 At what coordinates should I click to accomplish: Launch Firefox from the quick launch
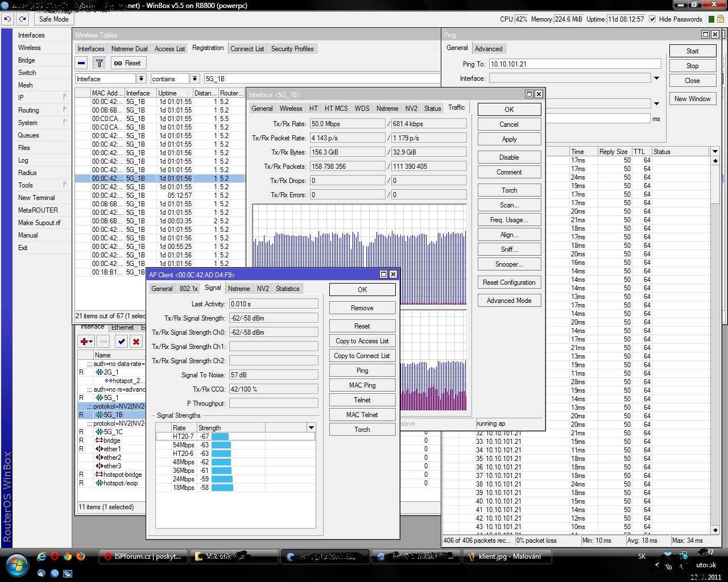pyautogui.click(x=81, y=557)
